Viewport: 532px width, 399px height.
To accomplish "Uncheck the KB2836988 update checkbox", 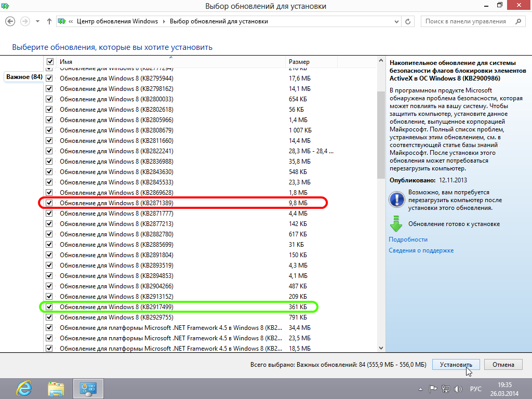I will point(49,162).
